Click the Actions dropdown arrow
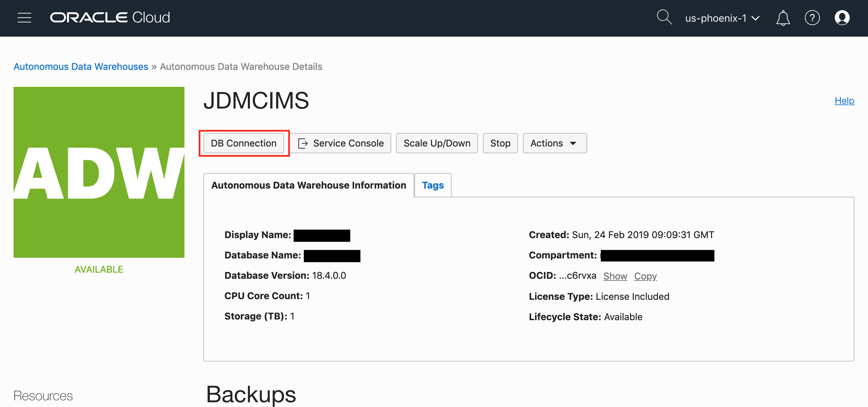This screenshot has height=407, width=868. [x=573, y=143]
